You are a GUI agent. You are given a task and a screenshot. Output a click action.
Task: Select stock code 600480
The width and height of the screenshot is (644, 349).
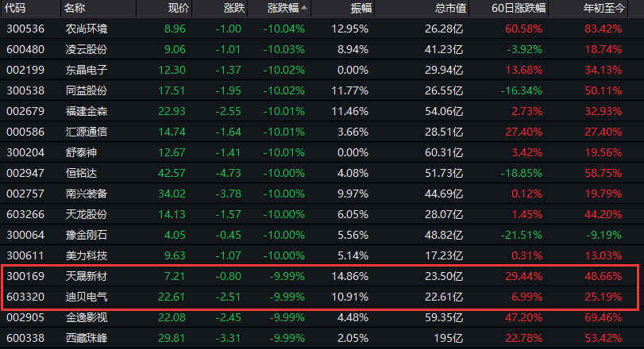[x=25, y=49]
